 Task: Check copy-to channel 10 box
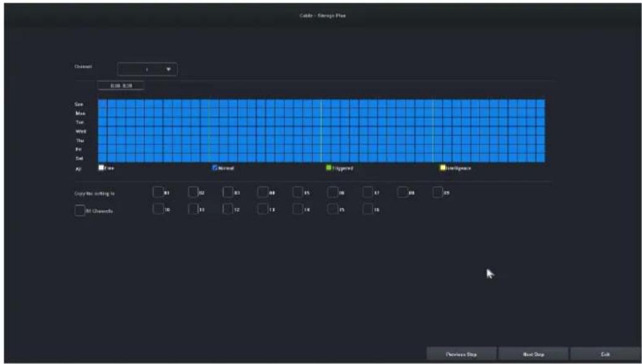(x=158, y=209)
